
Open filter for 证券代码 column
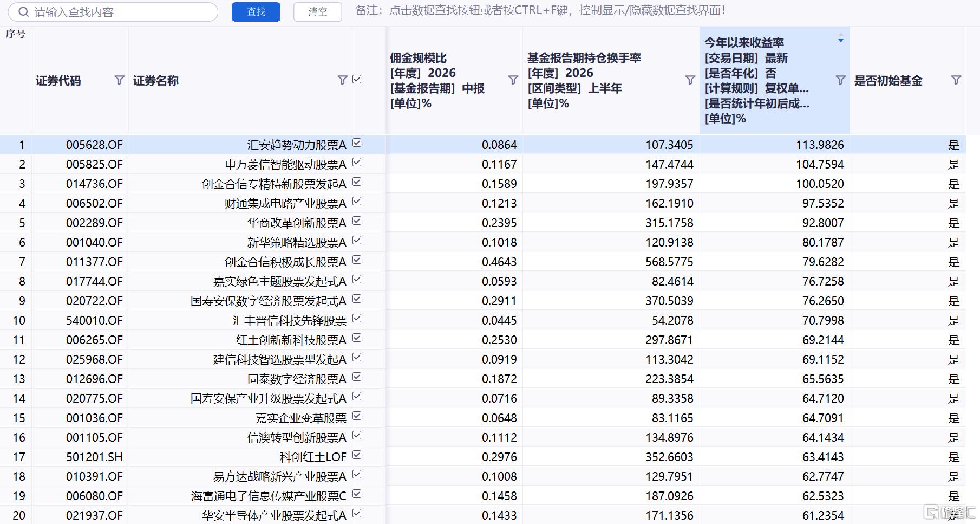(x=120, y=80)
